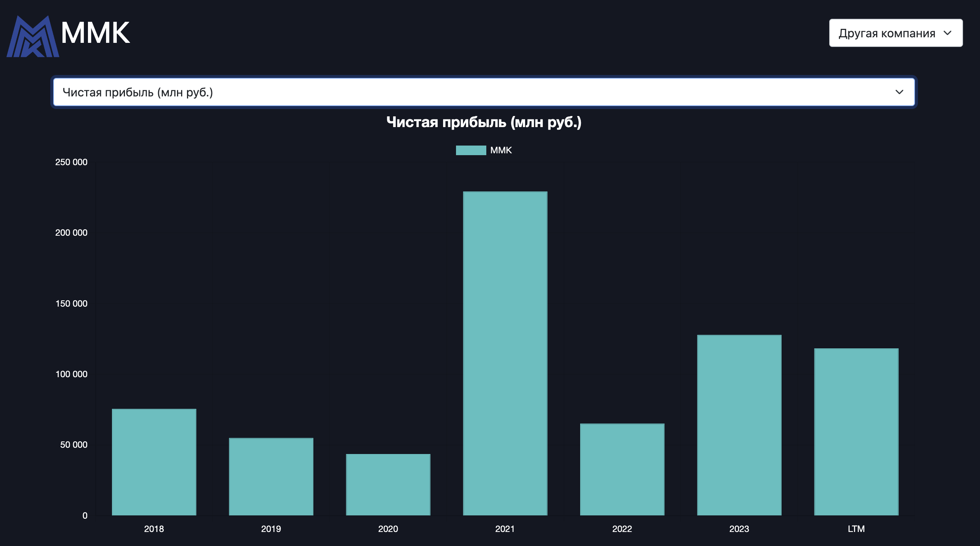The width and height of the screenshot is (980, 546).
Task: Click the 2022 bar in the chart
Action: pos(622,469)
